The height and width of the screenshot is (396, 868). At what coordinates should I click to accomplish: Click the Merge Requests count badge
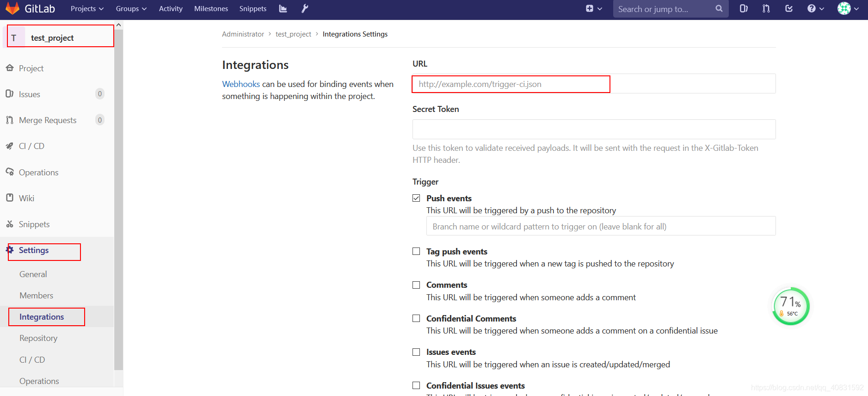click(99, 120)
